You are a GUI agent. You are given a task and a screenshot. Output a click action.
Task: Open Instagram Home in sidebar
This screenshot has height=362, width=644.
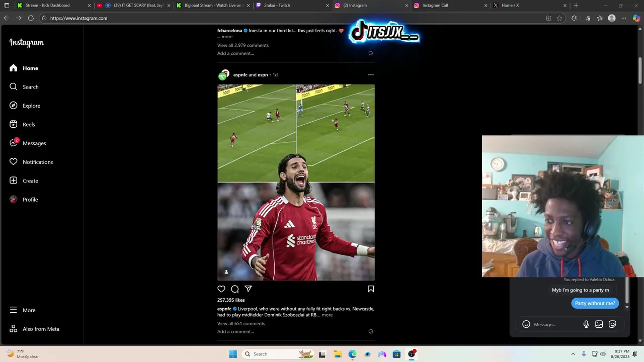tap(24, 68)
